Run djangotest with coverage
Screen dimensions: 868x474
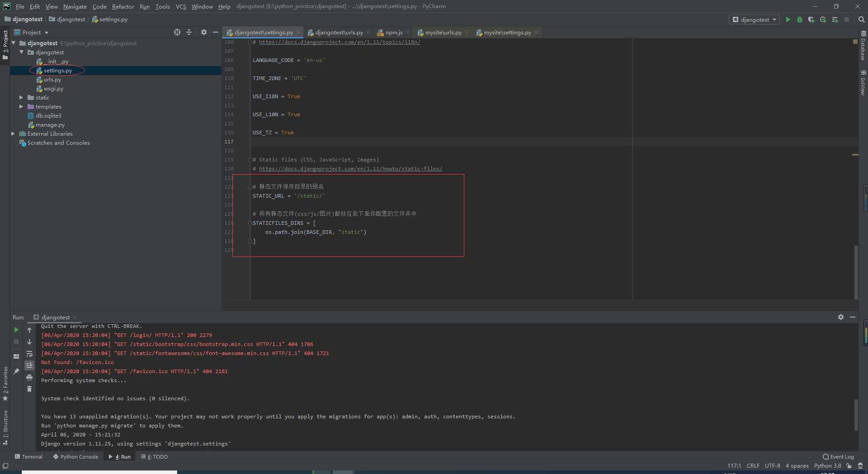click(x=811, y=19)
